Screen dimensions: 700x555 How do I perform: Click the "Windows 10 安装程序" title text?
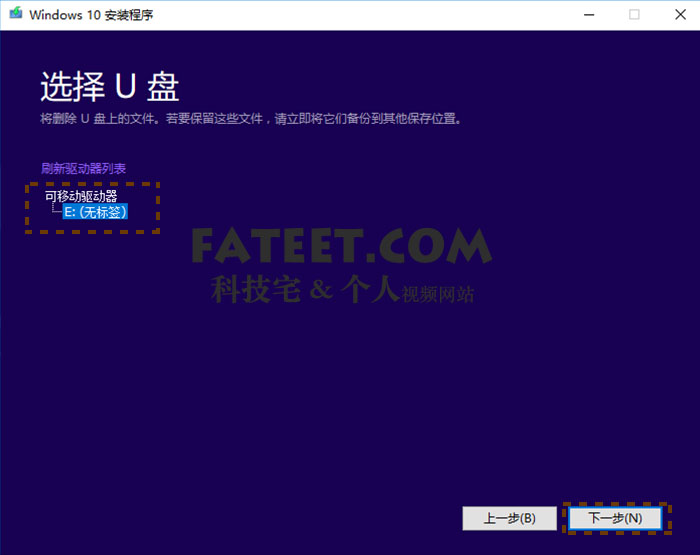[92, 15]
